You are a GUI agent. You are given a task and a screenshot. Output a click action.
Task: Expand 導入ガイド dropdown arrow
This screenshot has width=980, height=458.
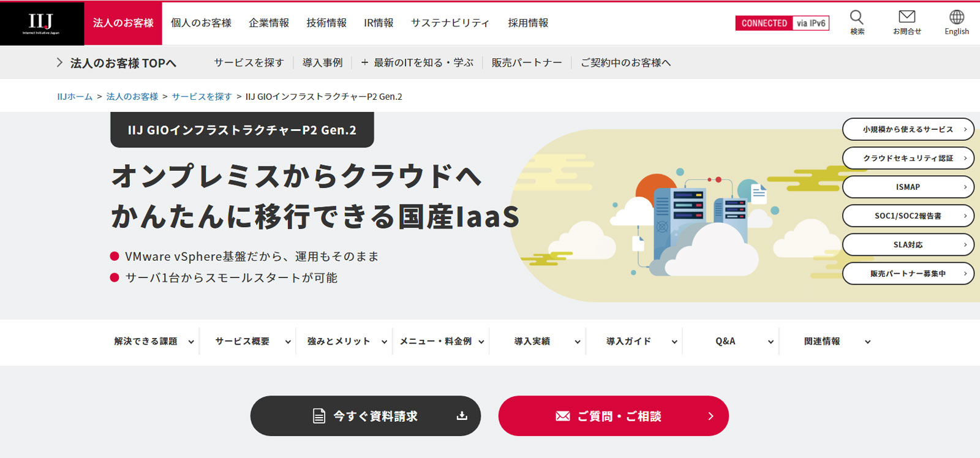pos(674,342)
